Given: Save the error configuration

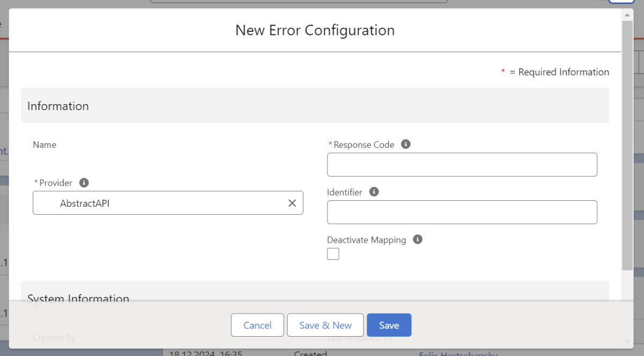Looking at the screenshot, I should 389,325.
